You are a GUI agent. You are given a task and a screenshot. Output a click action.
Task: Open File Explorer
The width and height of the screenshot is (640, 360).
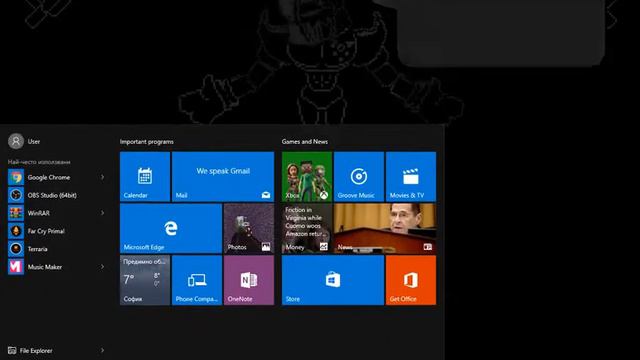57,351
